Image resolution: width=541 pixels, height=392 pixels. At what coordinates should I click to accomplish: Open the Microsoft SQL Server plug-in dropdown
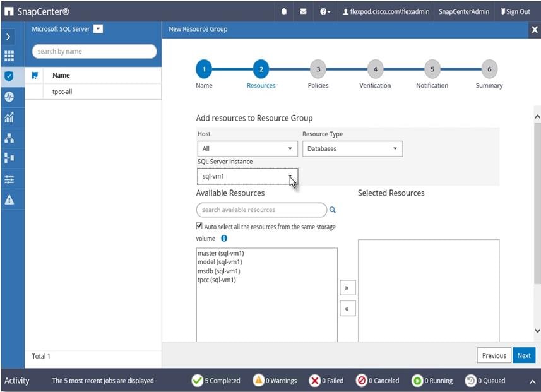click(98, 29)
